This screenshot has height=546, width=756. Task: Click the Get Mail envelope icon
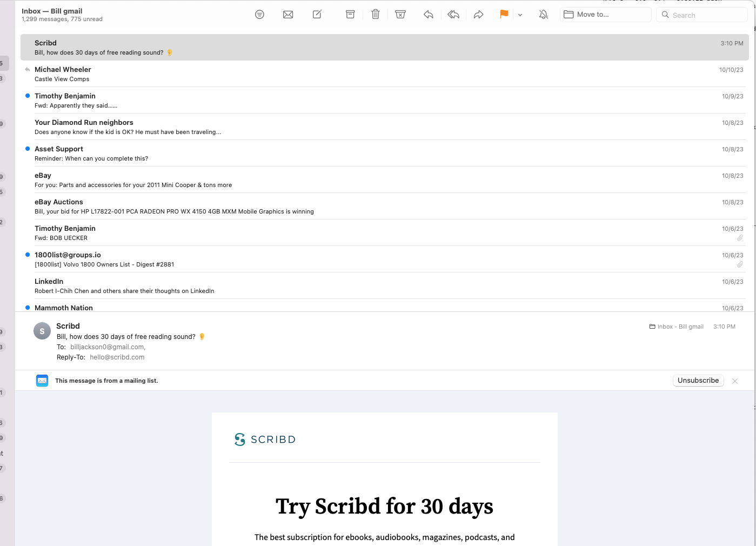(288, 15)
